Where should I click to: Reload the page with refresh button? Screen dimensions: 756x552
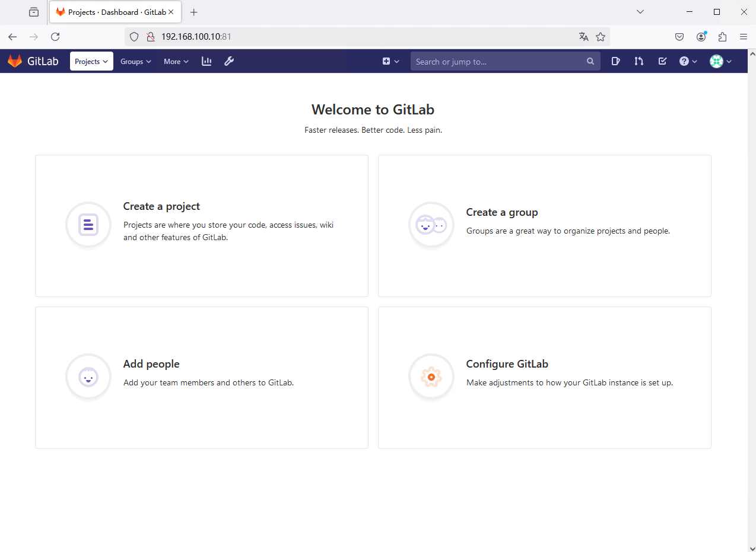click(x=55, y=37)
